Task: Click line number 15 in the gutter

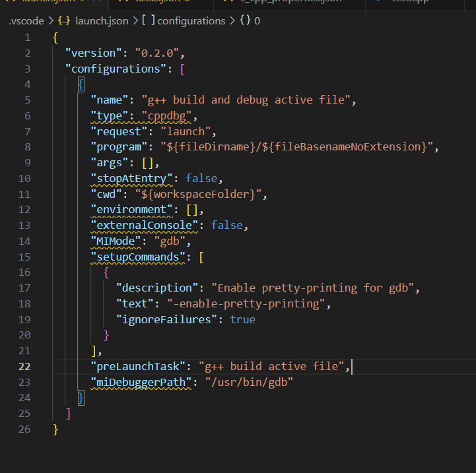Action: pos(24,257)
